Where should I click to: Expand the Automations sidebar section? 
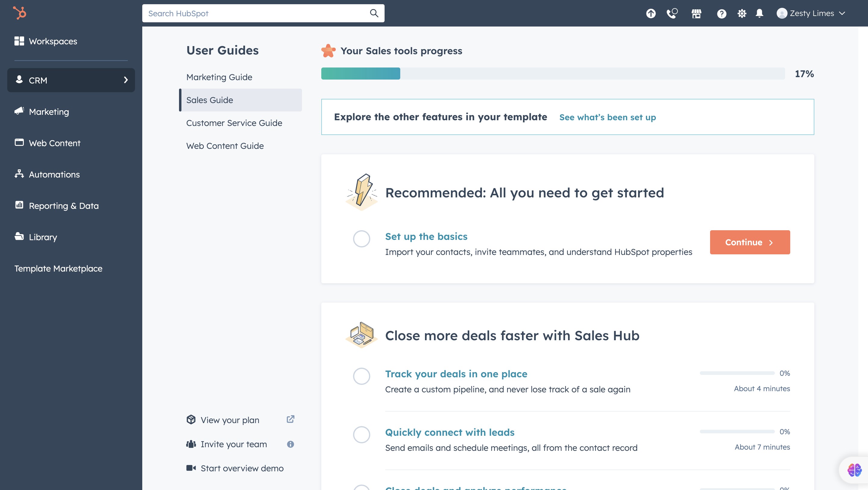(54, 174)
